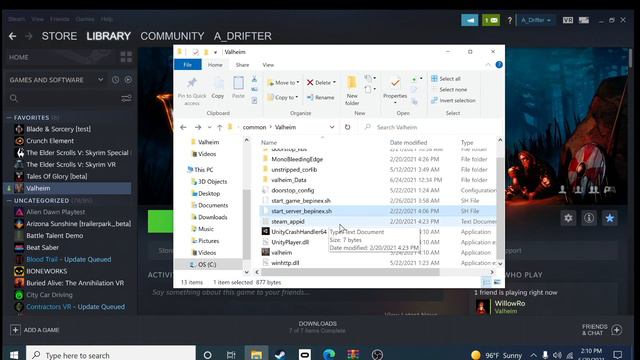
Task: Switch to the View tab
Action: [268, 65]
